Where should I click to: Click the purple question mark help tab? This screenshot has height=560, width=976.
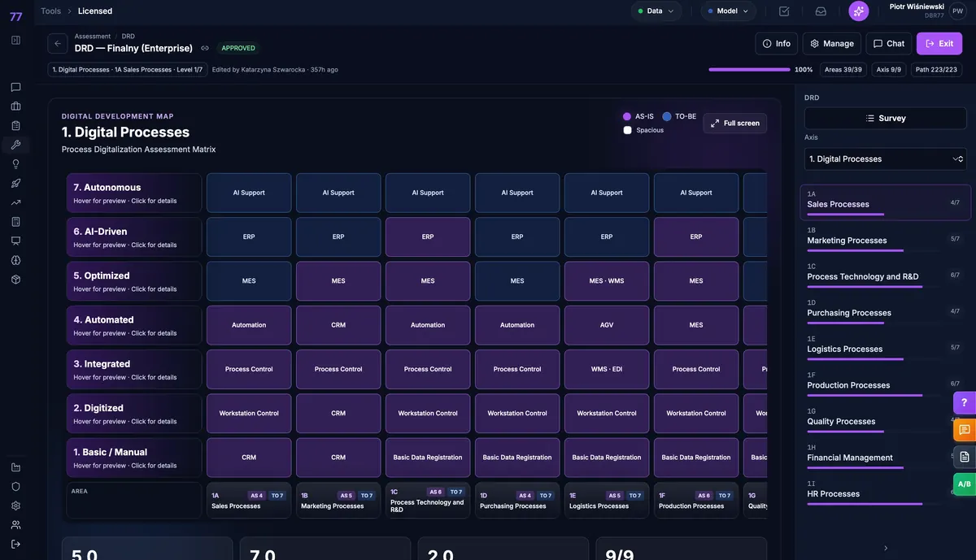(x=965, y=402)
